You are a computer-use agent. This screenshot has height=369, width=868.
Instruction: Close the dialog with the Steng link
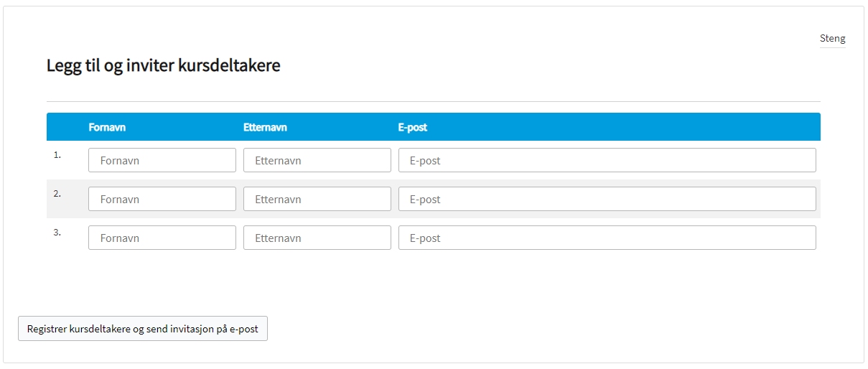(x=832, y=39)
